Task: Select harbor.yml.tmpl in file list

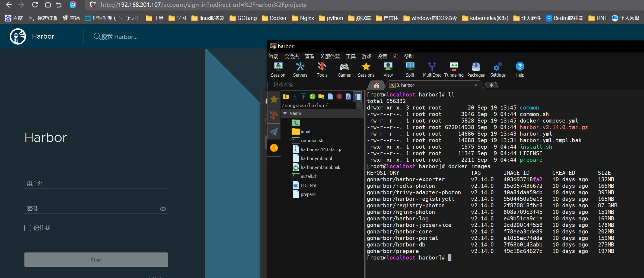Action: [x=312, y=158]
